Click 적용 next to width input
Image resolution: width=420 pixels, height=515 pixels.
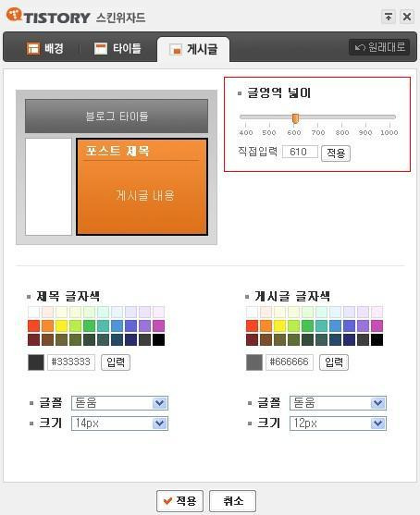(x=336, y=153)
